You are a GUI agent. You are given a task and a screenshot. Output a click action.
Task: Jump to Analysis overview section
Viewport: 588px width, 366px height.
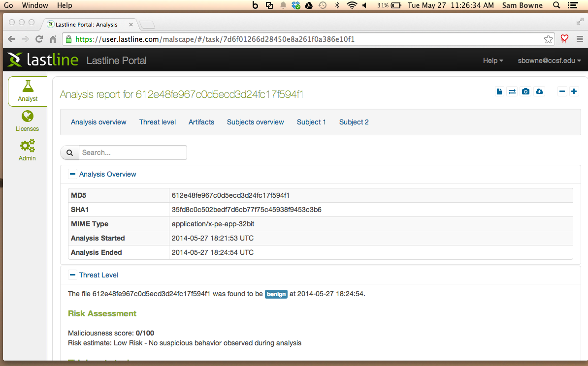point(98,122)
